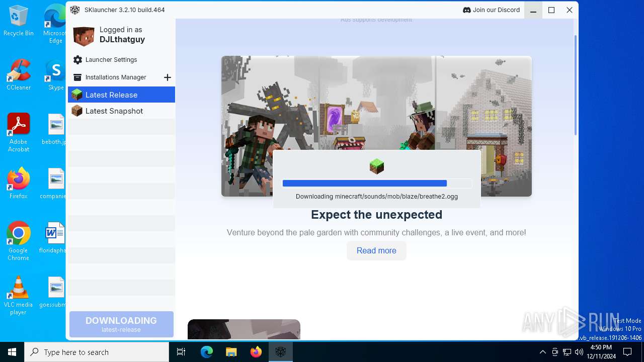Open VLC media player shortcut
Viewport: 644px width, 362px height.
tap(19, 296)
